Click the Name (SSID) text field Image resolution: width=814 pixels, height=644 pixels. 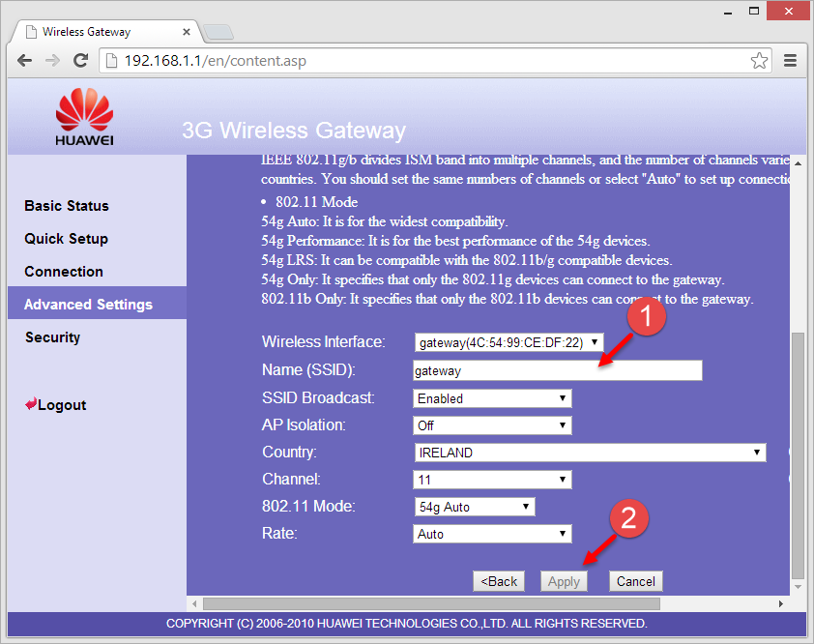pyautogui.click(x=558, y=370)
